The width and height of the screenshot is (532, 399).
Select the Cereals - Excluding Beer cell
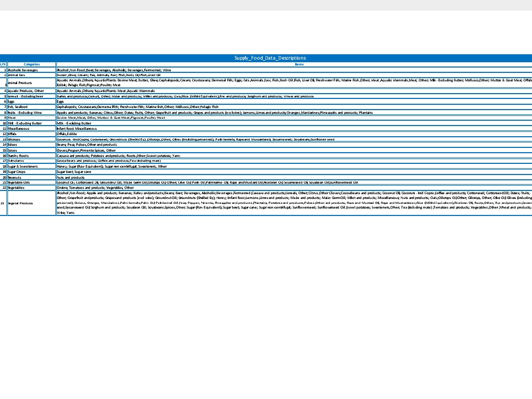point(31,96)
